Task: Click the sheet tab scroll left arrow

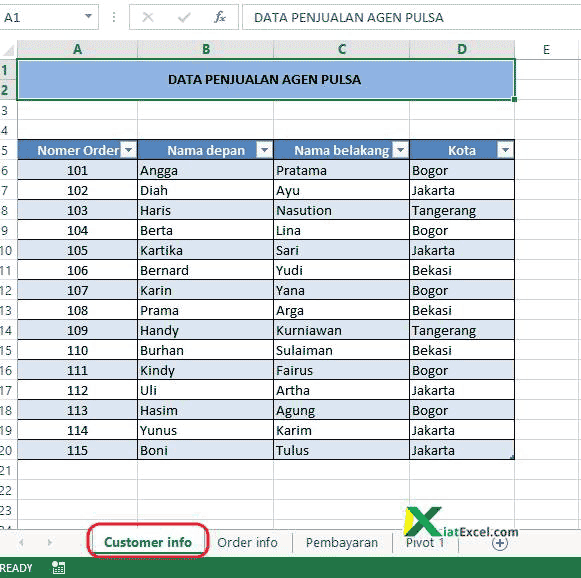Action: [x=21, y=542]
